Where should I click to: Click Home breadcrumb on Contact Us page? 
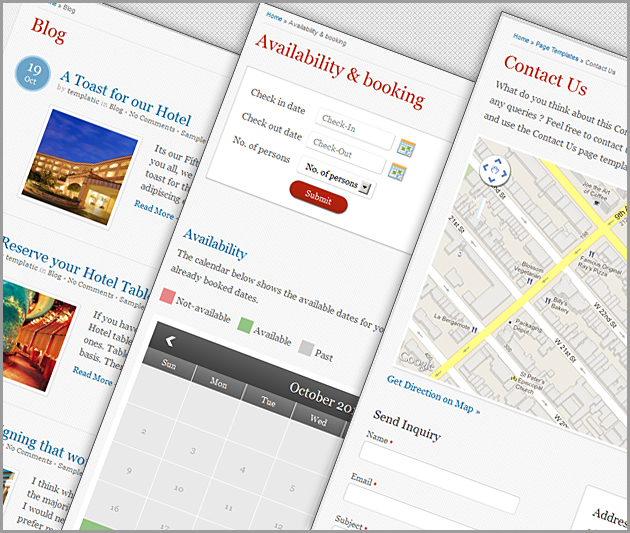pos(521,38)
